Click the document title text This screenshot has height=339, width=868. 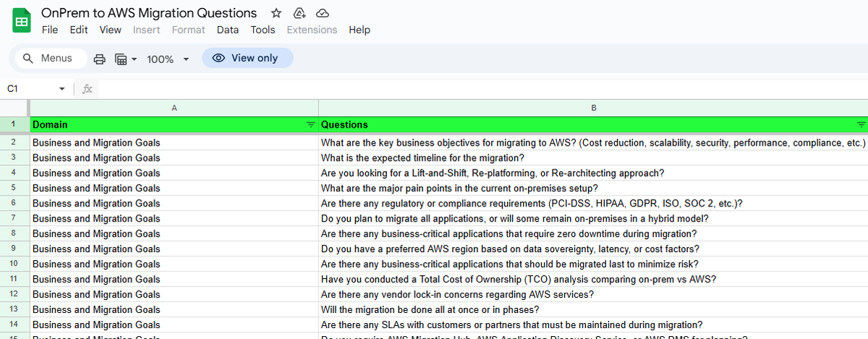pyautogui.click(x=149, y=13)
